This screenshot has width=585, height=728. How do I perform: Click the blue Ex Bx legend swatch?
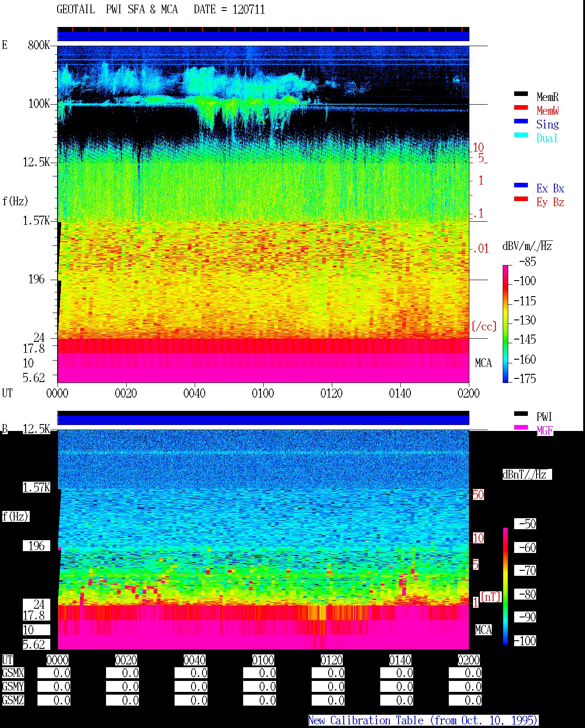521,186
